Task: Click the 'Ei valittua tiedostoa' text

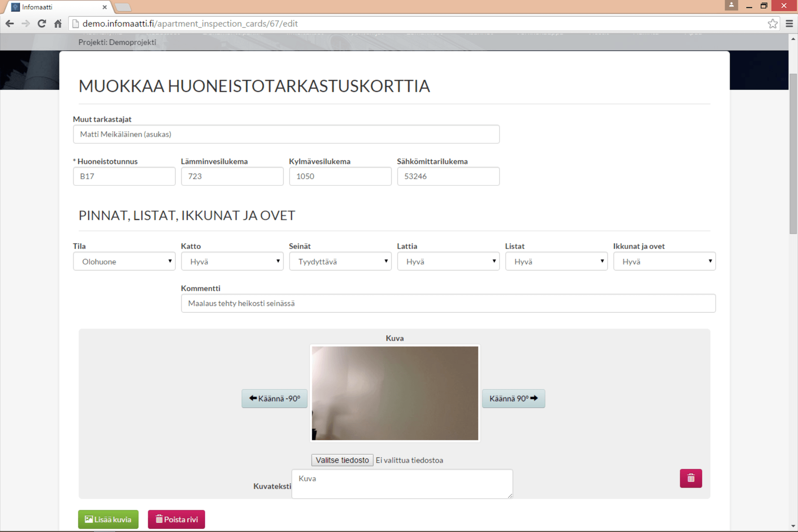Action: [409, 460]
